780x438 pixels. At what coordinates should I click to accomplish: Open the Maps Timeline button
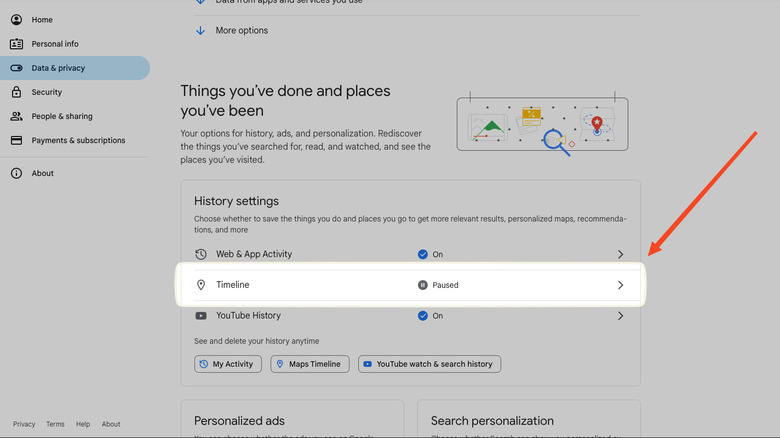click(x=309, y=364)
